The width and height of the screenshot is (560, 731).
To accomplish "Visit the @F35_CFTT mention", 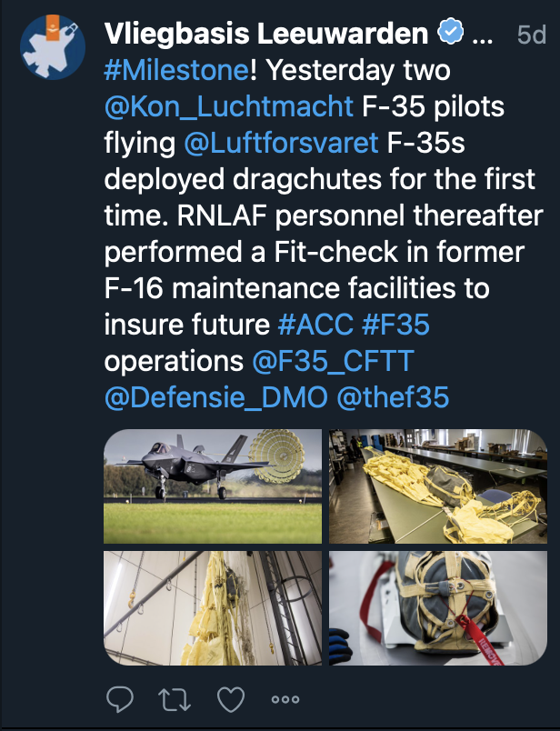I will [333, 361].
